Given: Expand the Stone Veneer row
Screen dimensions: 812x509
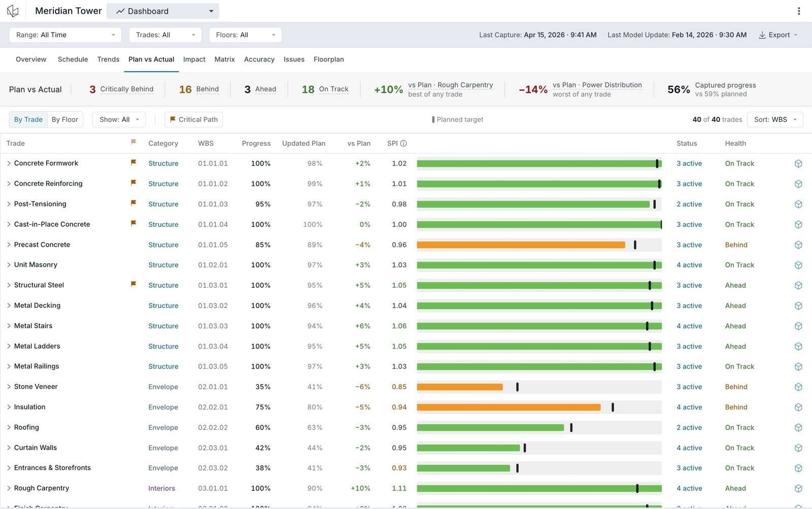Looking at the screenshot, I should tap(9, 387).
